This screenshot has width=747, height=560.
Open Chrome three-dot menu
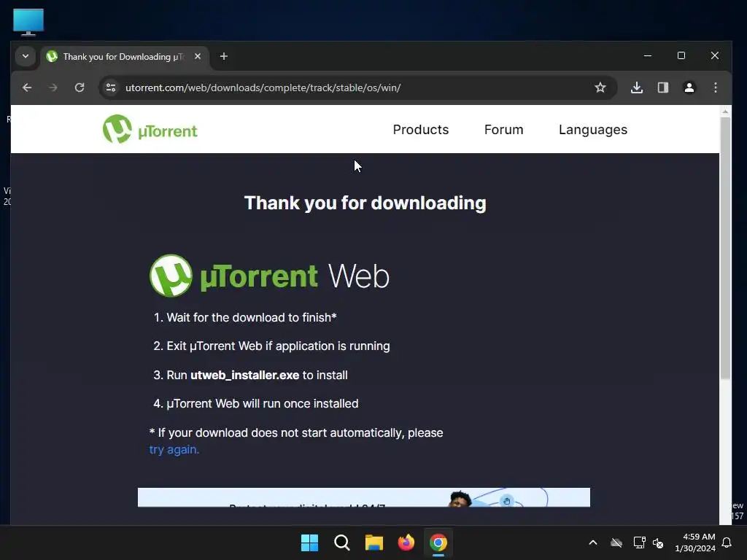(x=716, y=87)
